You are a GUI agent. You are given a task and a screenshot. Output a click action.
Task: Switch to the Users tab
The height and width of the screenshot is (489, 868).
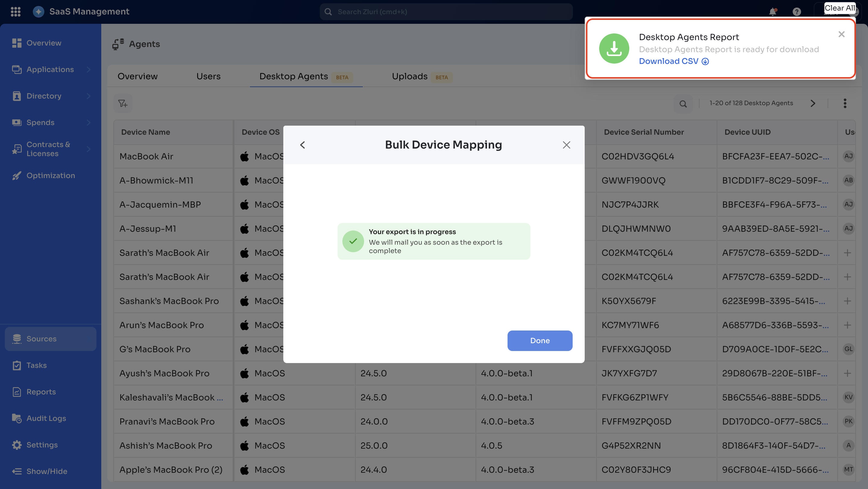[x=208, y=77]
